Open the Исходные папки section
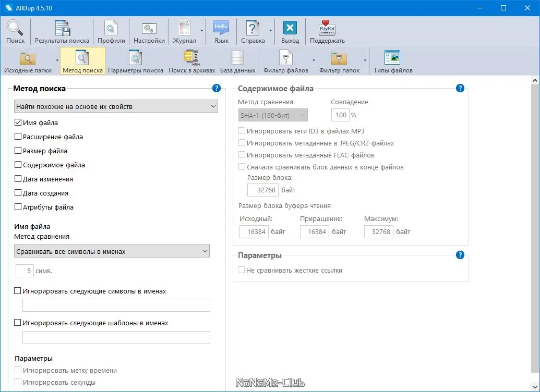This screenshot has height=392, width=540. (28, 62)
